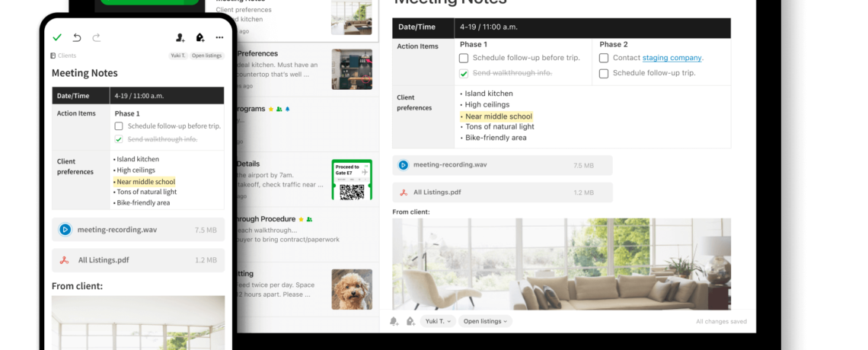Click the add tag icon in desktop footer
The width and height of the screenshot is (868, 350).
(410, 321)
